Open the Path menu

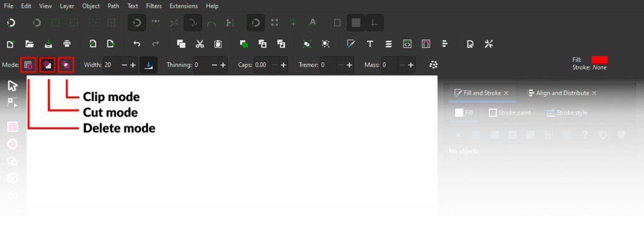pyautogui.click(x=113, y=6)
